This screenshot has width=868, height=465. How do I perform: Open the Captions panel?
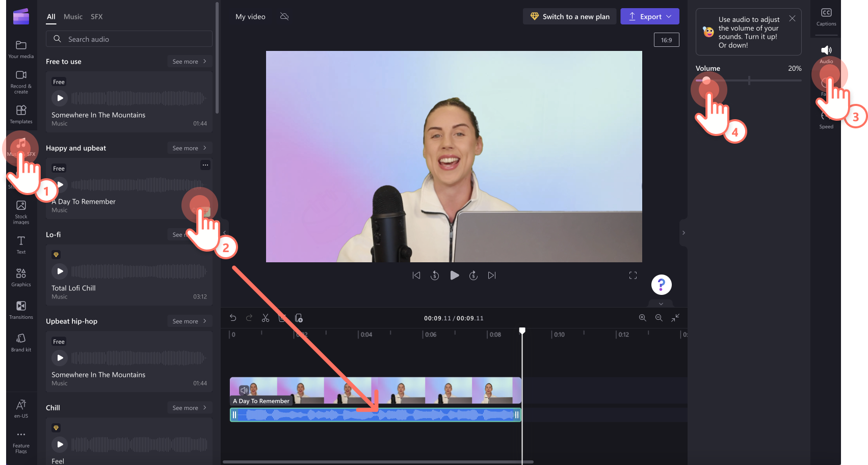(x=826, y=17)
